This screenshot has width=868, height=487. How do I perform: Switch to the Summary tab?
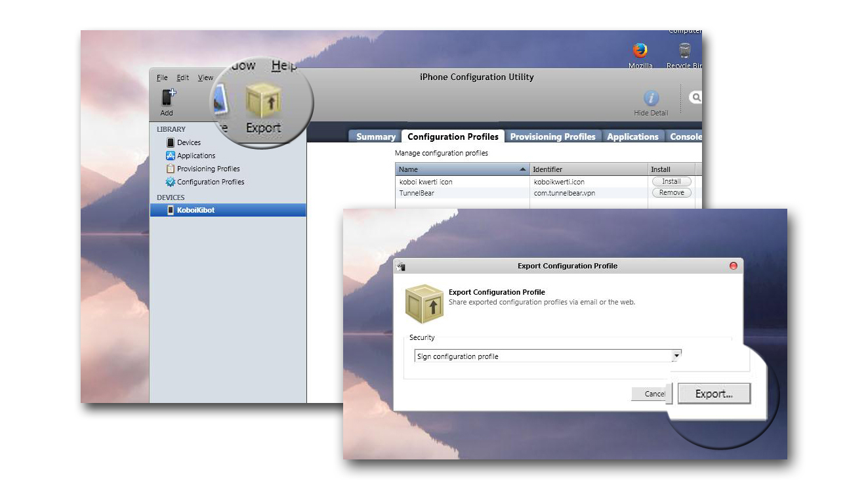(375, 137)
